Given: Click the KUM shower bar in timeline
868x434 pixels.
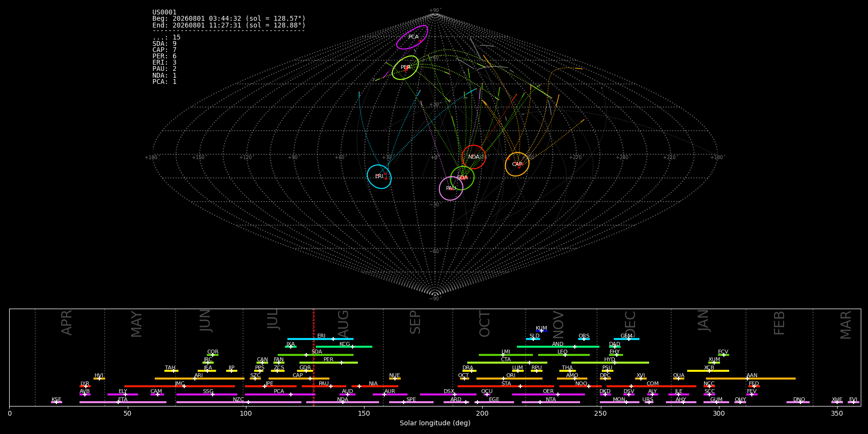Looking at the screenshot, I should point(542,331).
